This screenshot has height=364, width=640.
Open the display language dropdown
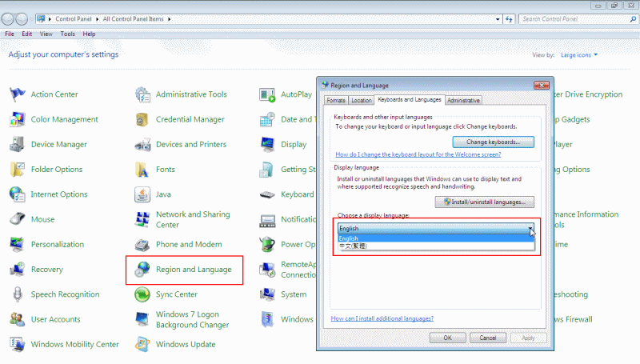click(436, 229)
